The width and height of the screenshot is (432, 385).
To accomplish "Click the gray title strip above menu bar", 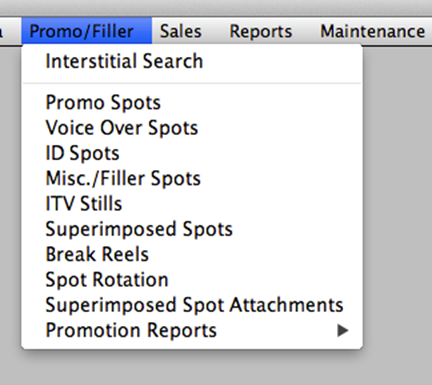I will (216, 7).
